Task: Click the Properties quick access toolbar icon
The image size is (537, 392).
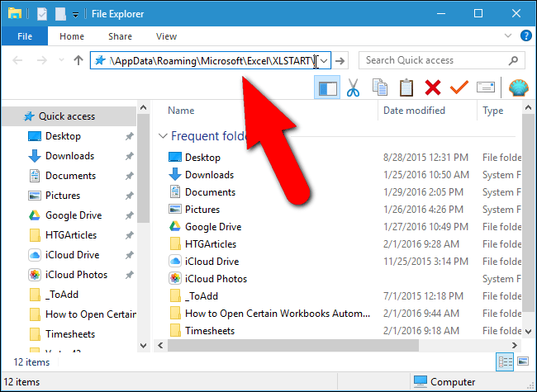Action: (x=42, y=14)
